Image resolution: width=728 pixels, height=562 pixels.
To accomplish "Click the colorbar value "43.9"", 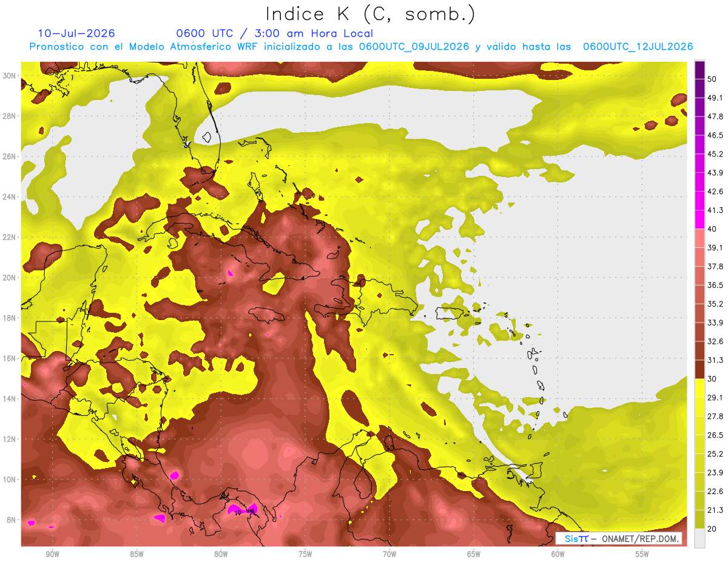I will coord(716,173).
